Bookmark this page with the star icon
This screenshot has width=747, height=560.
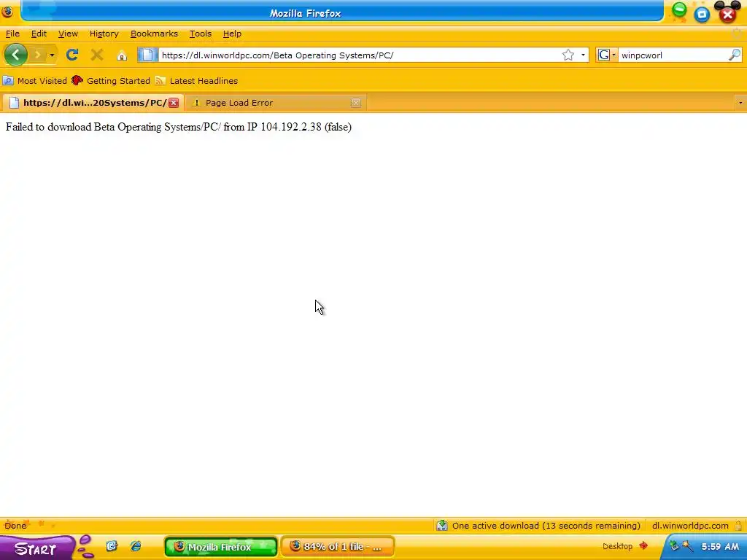(x=568, y=55)
